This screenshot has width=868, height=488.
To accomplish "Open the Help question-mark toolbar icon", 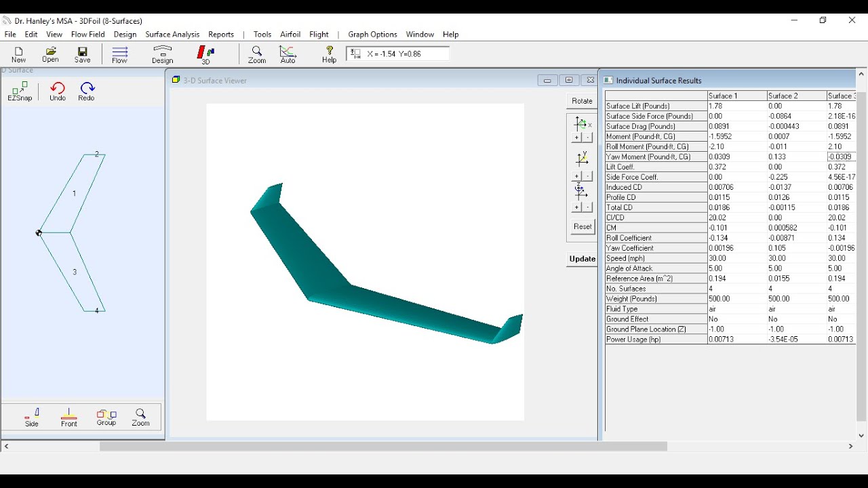I will (330, 55).
